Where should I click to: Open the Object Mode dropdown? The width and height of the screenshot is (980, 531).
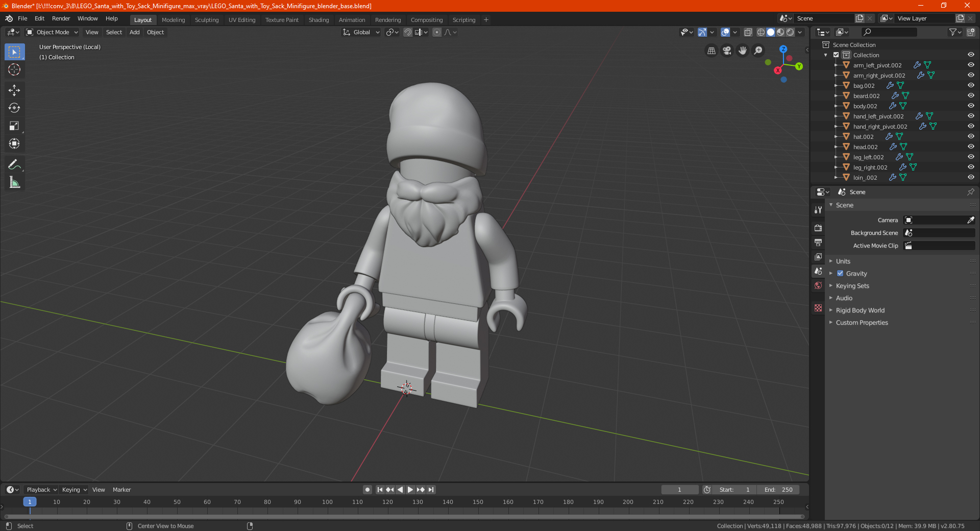click(52, 32)
